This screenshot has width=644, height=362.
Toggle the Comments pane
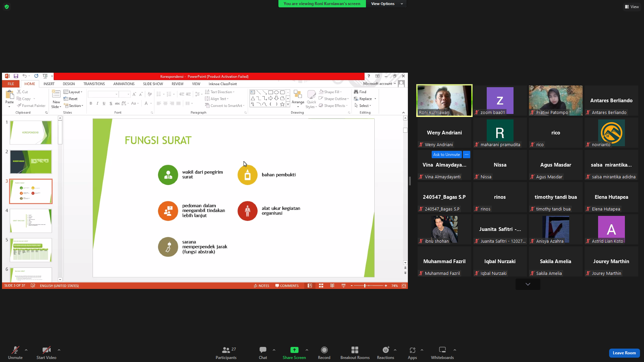pos(287,286)
